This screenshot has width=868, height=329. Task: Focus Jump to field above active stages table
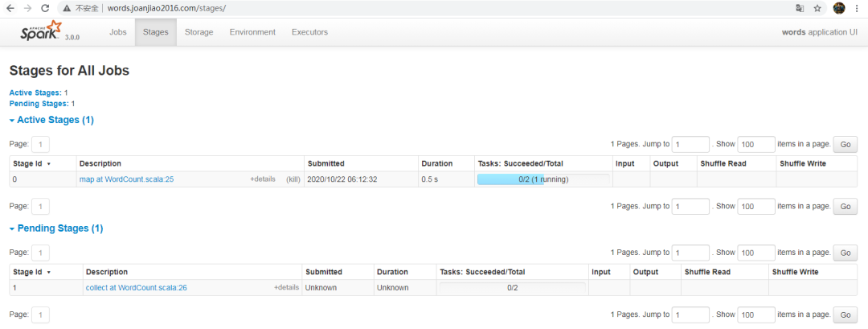pyautogui.click(x=690, y=145)
